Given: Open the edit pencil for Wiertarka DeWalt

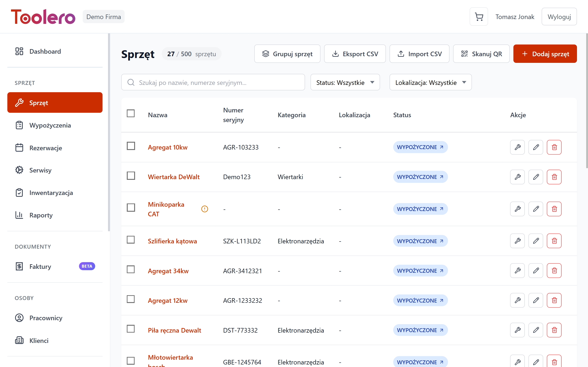Looking at the screenshot, I should pos(536,177).
